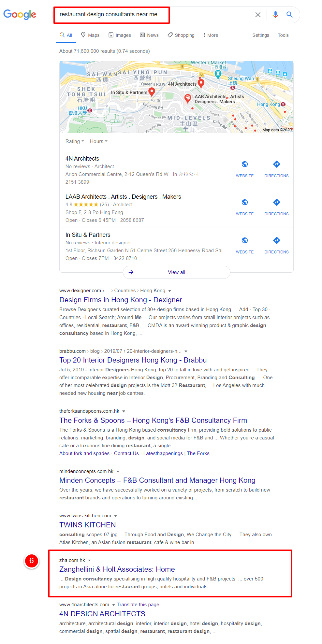
Task: Open the Rating filter dropdown
Action: click(75, 141)
